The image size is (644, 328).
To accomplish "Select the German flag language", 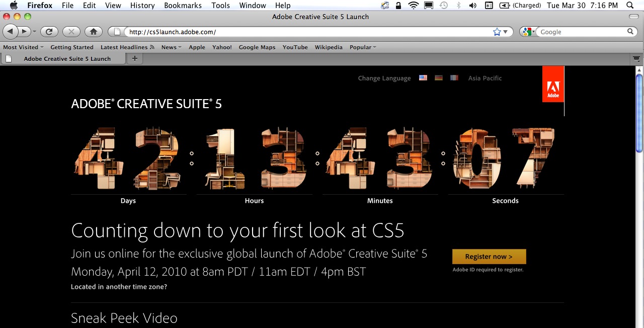I will [x=439, y=78].
